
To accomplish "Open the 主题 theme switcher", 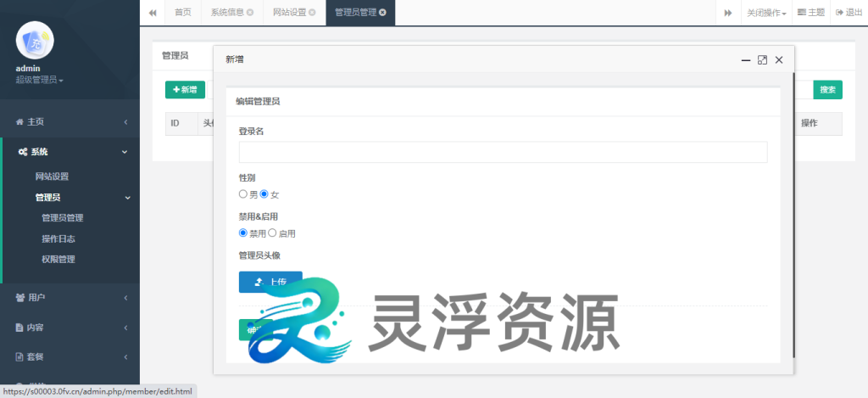I will (811, 12).
